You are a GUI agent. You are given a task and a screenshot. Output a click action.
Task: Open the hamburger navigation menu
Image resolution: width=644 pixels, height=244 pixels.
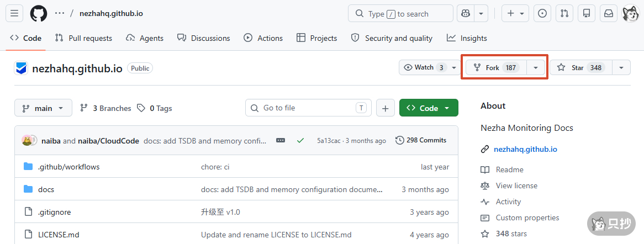click(x=14, y=14)
